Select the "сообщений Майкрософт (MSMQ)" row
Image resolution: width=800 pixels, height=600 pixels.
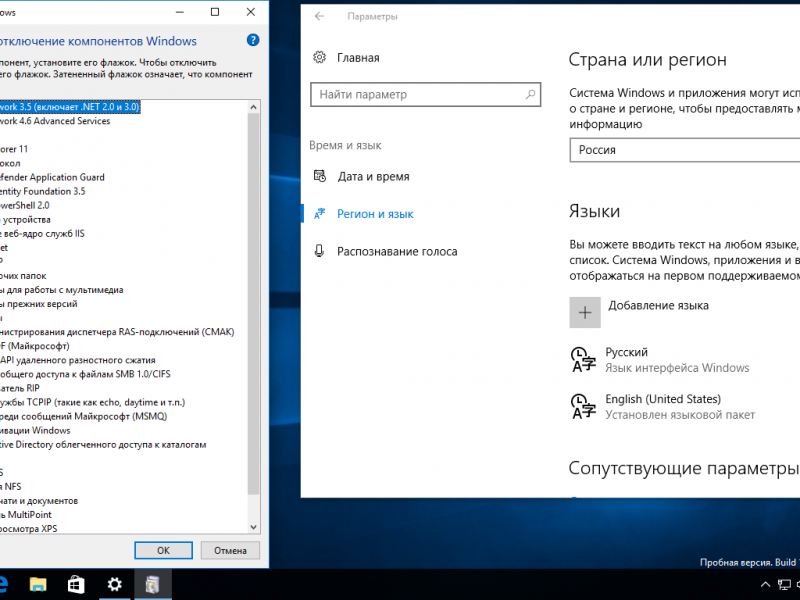(84, 416)
